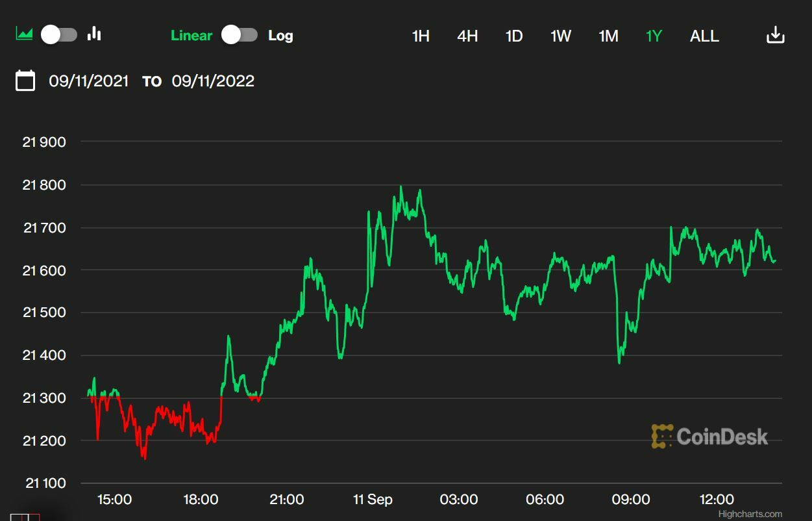
Task: Click the CoinDesk logo watermark
Action: pos(709,437)
